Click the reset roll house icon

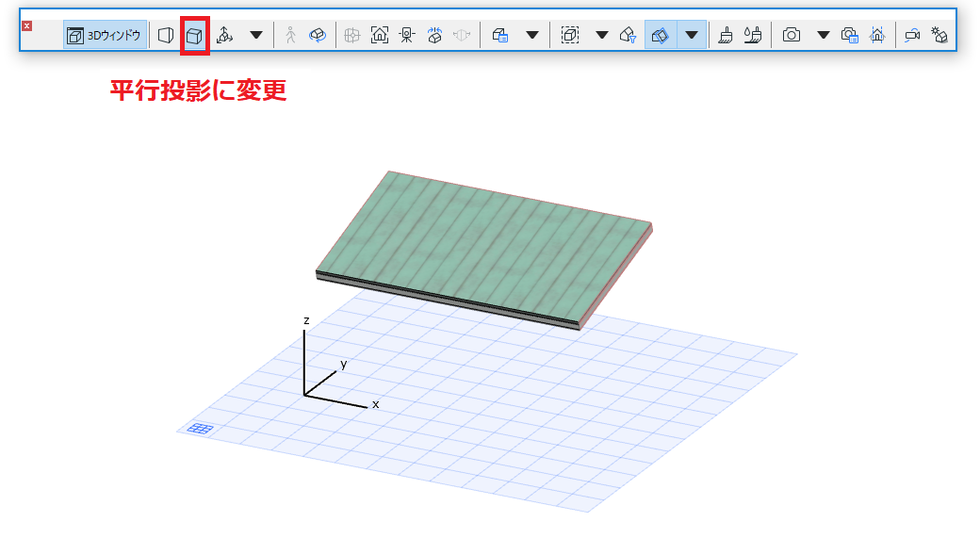(x=435, y=35)
